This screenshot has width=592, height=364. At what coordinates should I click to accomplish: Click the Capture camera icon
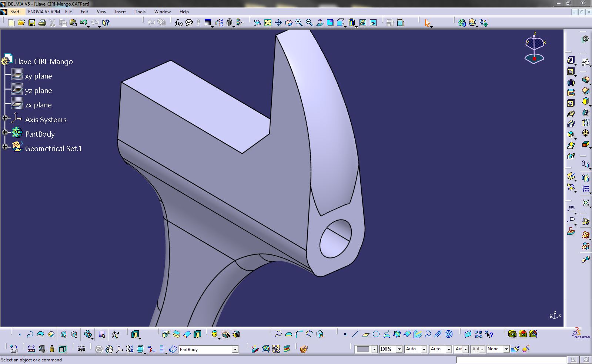pyautogui.click(x=81, y=349)
